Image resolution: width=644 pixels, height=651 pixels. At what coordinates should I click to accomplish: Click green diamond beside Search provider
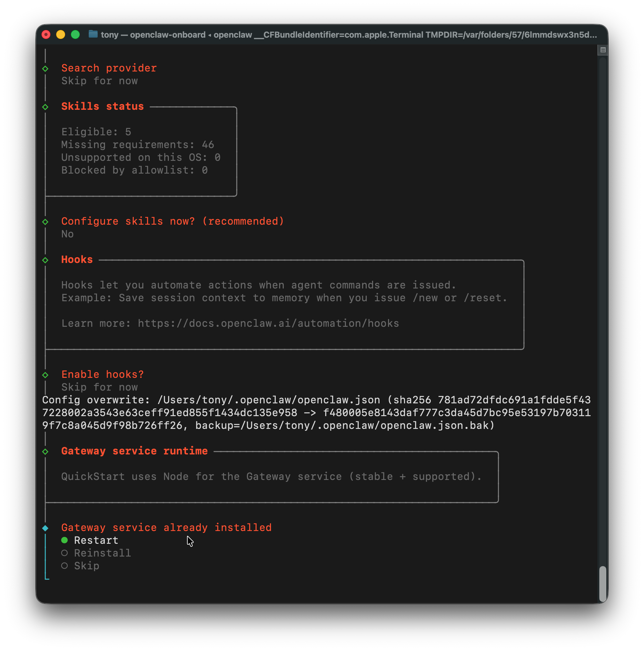(46, 69)
